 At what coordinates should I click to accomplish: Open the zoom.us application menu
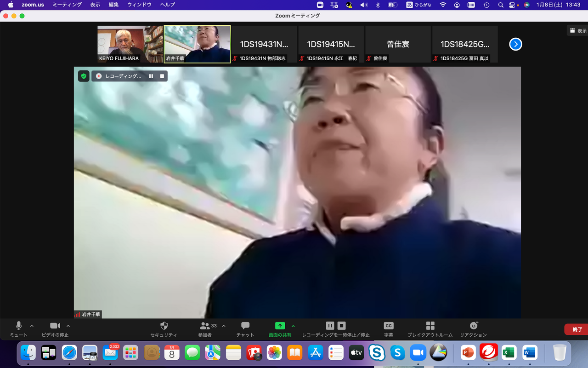(x=32, y=5)
